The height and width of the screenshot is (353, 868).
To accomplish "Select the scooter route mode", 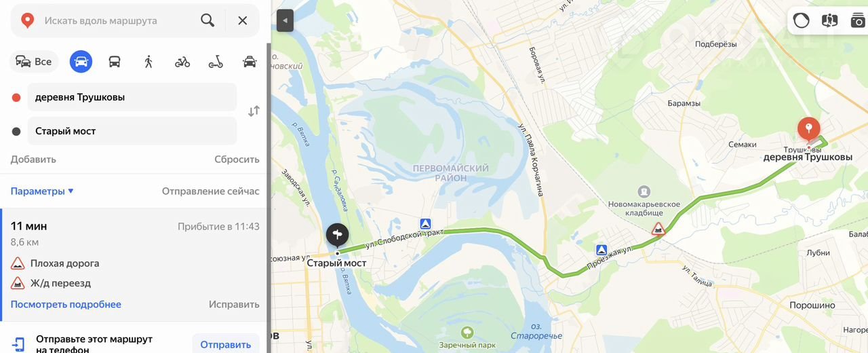I will pyautogui.click(x=216, y=62).
